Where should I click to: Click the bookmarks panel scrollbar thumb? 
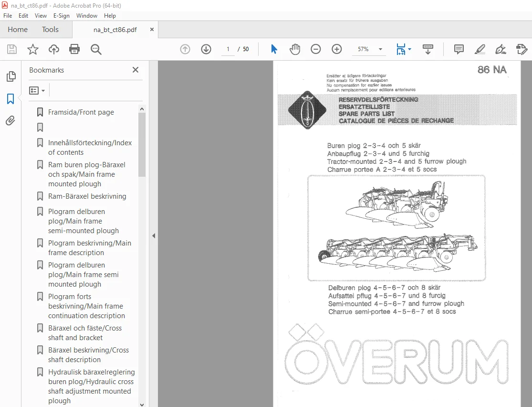pos(142,145)
